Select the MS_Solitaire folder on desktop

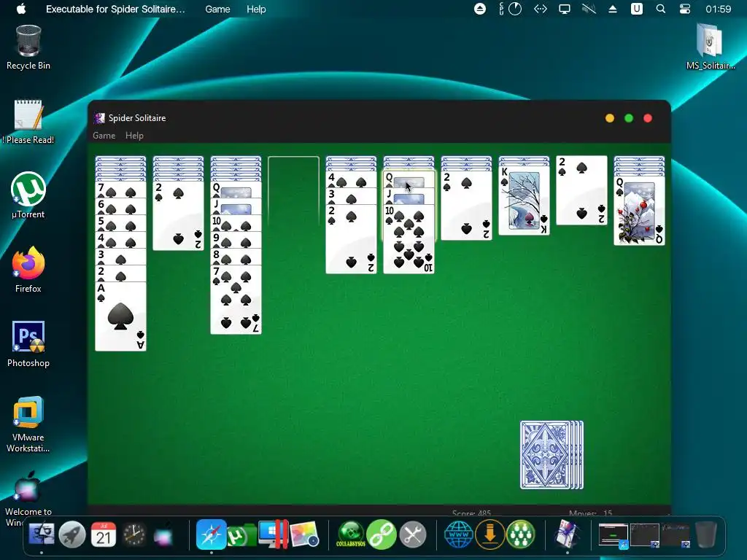pos(711,47)
